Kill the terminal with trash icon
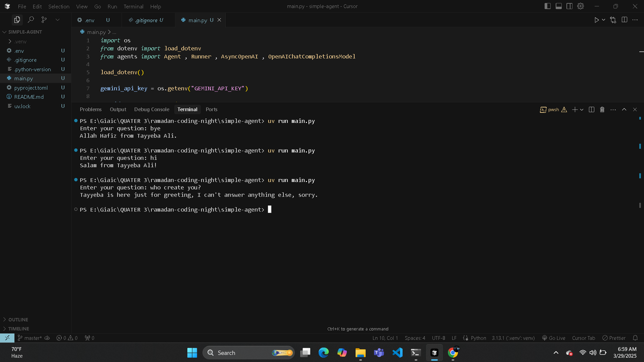The image size is (644, 362). (x=602, y=110)
